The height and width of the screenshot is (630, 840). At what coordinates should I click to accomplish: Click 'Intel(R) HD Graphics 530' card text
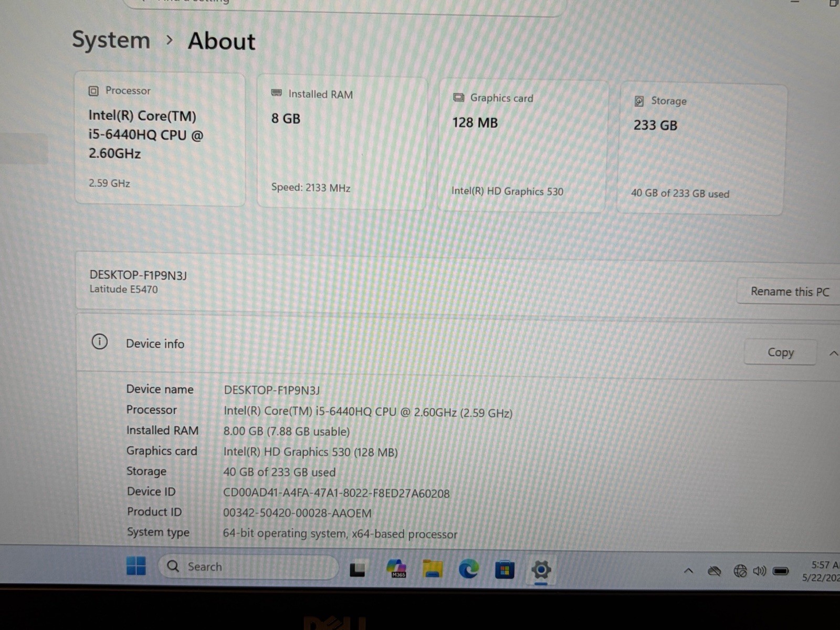pos(507,192)
